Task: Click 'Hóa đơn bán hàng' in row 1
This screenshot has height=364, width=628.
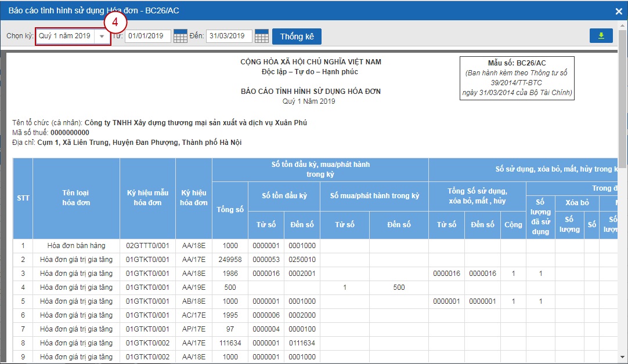Action: click(x=76, y=246)
